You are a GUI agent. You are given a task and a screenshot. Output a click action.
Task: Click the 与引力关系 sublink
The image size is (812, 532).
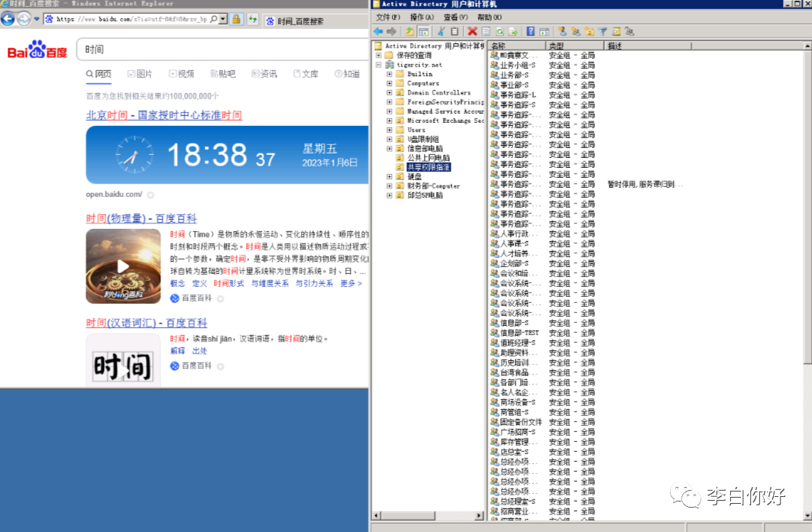pos(315,284)
